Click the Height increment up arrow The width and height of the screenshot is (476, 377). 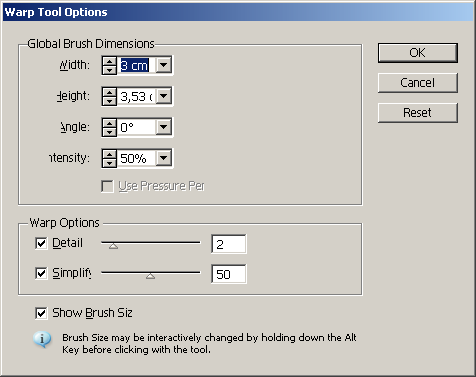[109, 92]
